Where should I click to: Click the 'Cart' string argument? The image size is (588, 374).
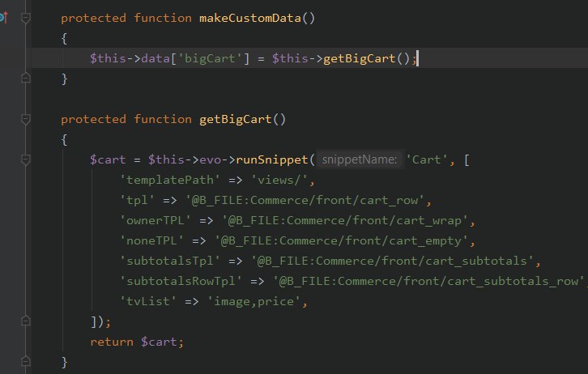[x=427, y=159]
